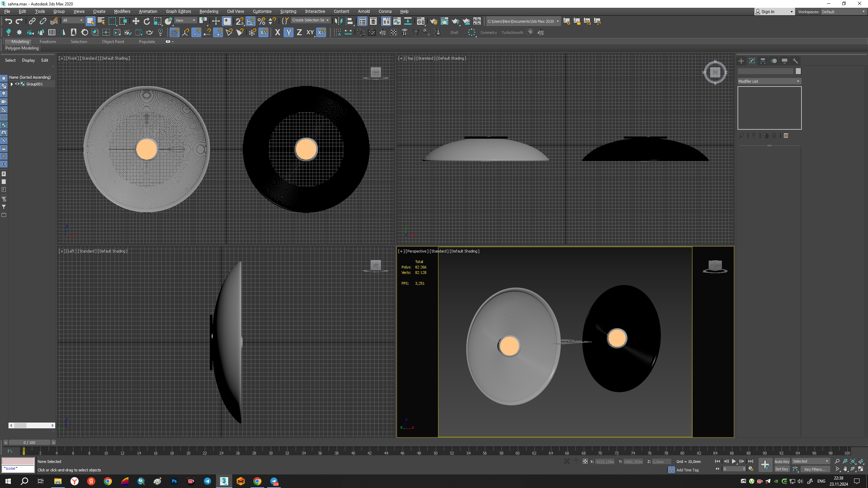
Task: Click the Key Filters button
Action: 815,469
